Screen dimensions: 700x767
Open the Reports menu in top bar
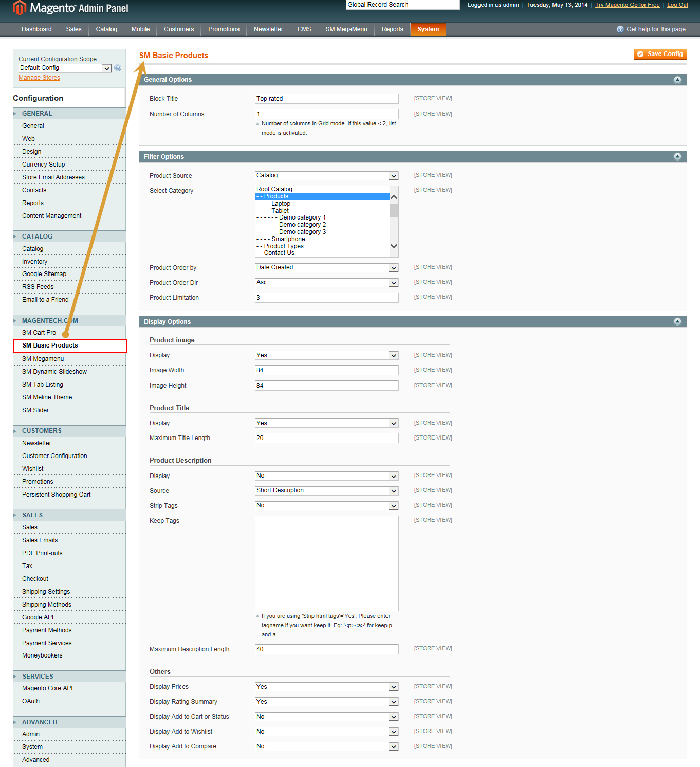(392, 29)
